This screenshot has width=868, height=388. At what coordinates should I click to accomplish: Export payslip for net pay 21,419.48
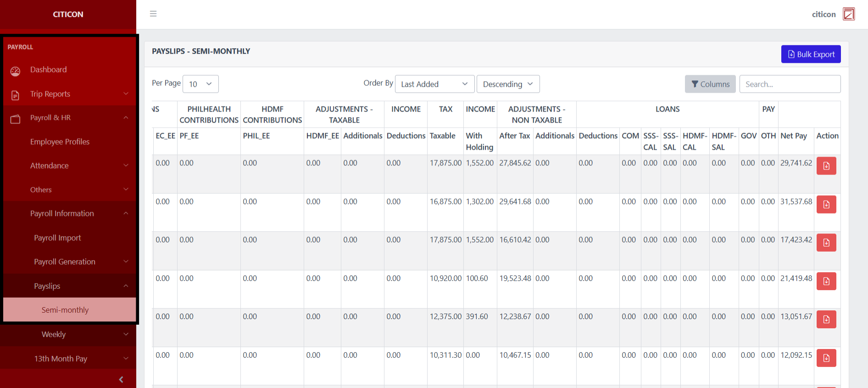826,281
